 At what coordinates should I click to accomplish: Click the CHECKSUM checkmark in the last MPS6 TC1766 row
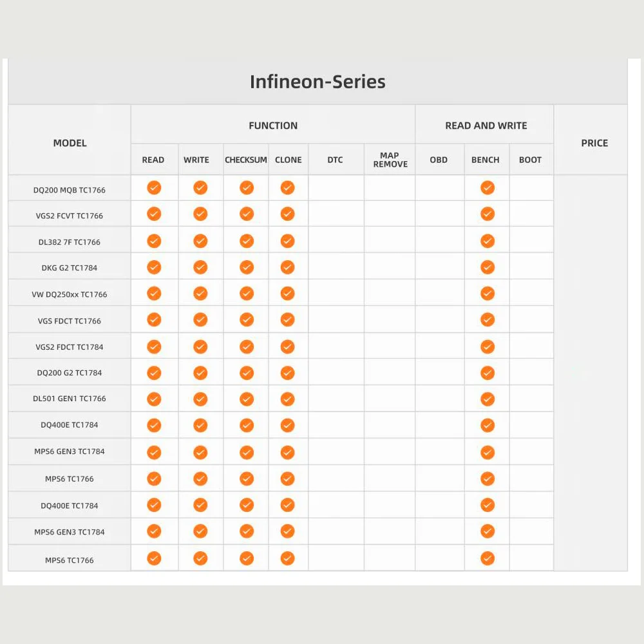pyautogui.click(x=247, y=558)
